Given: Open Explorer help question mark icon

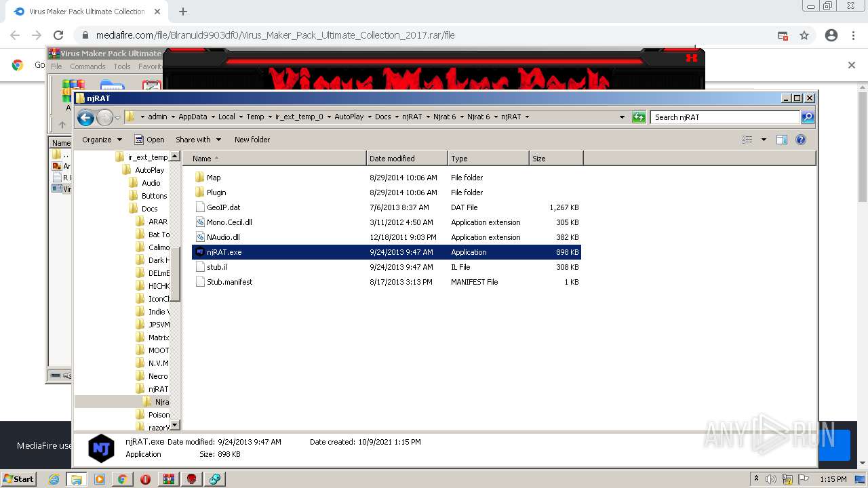Looking at the screenshot, I should click(800, 140).
